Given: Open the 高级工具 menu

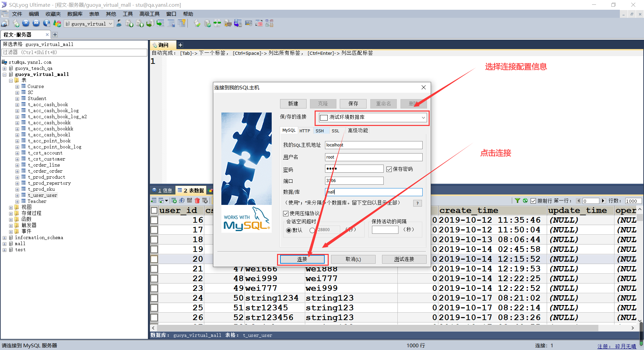Looking at the screenshot, I should pyautogui.click(x=150, y=14).
